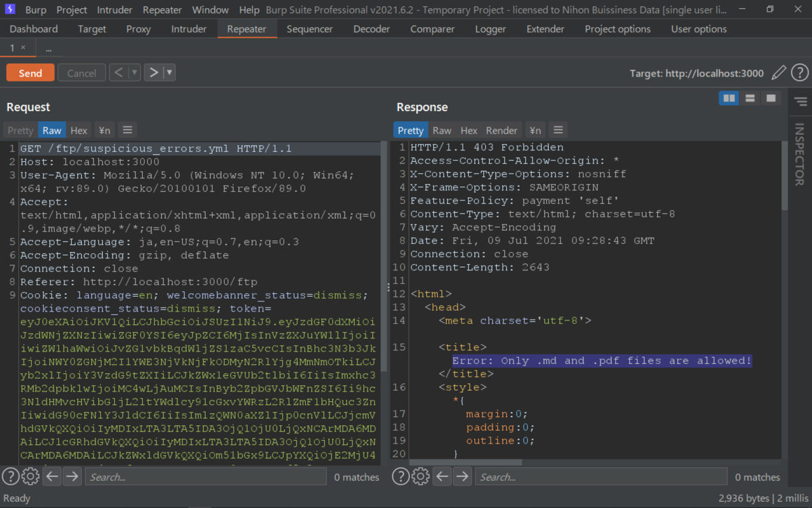Click request vertical scrollbar

click(384, 257)
